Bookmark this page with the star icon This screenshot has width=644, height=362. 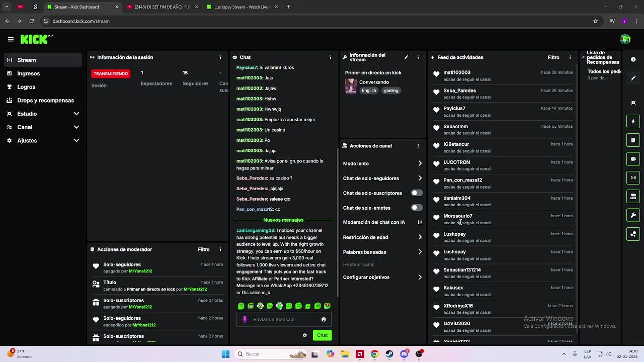tap(596, 21)
